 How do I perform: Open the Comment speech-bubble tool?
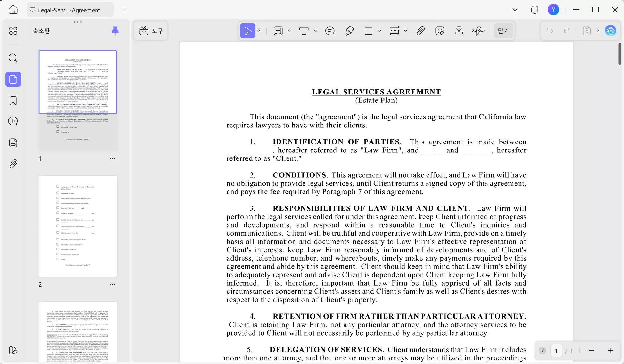pyautogui.click(x=330, y=31)
